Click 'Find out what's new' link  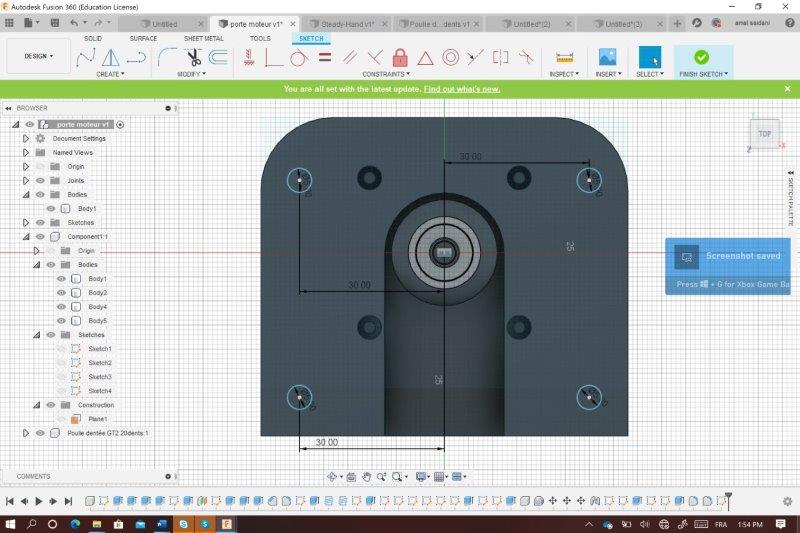(462, 89)
